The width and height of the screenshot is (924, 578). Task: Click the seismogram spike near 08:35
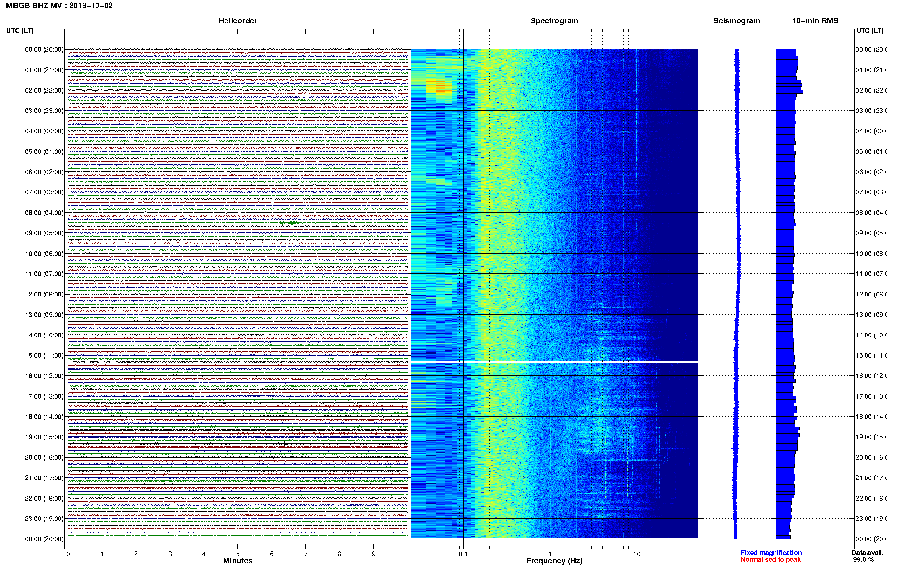738,225
